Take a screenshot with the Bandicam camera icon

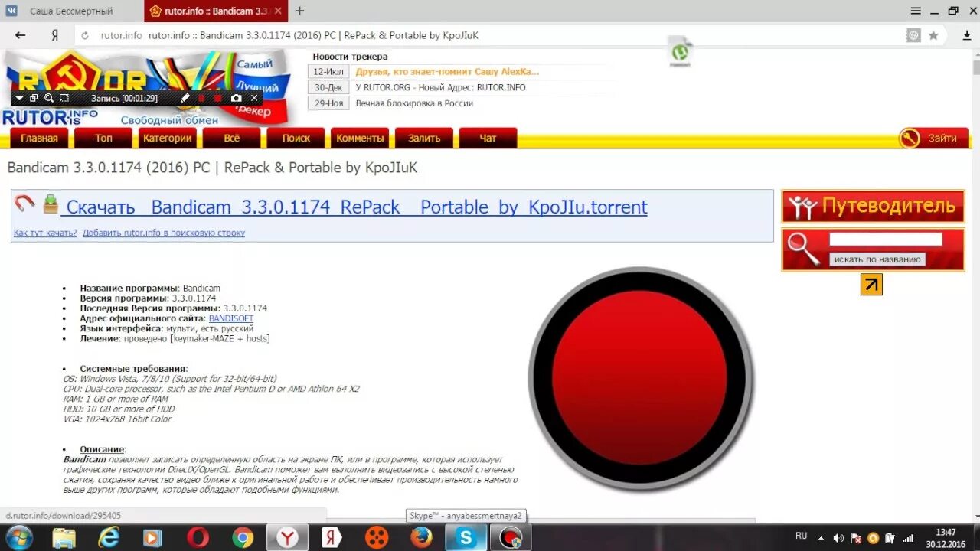click(x=237, y=98)
